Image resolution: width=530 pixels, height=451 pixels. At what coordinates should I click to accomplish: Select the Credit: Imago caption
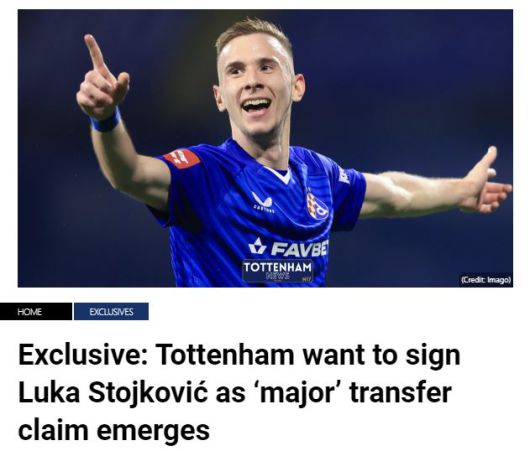(486, 280)
